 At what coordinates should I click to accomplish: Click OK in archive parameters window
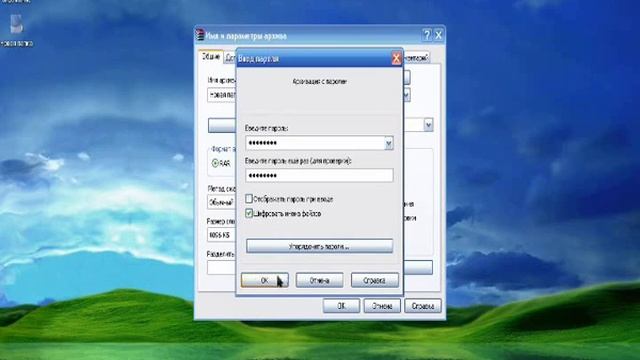pyautogui.click(x=341, y=306)
